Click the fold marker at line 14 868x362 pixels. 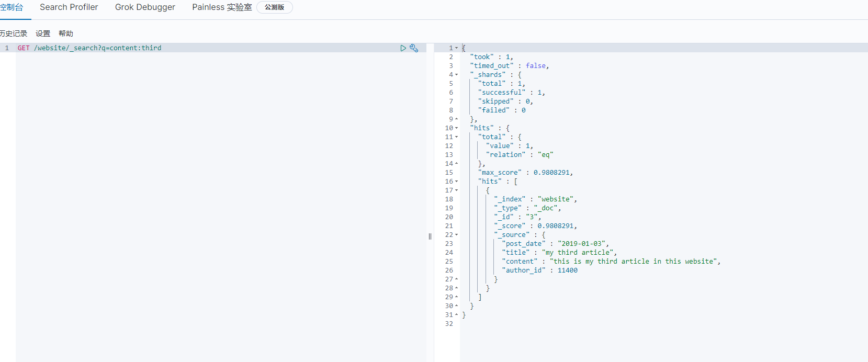point(456,164)
